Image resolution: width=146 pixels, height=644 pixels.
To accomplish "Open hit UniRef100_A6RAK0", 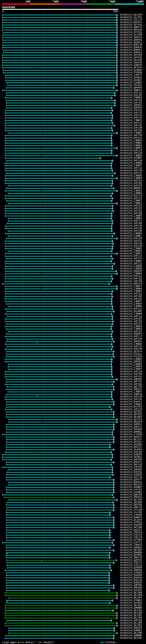I will click(x=131, y=547).
